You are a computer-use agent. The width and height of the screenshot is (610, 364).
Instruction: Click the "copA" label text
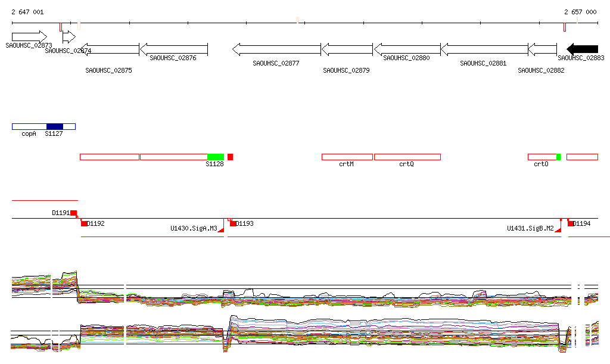tap(29, 134)
